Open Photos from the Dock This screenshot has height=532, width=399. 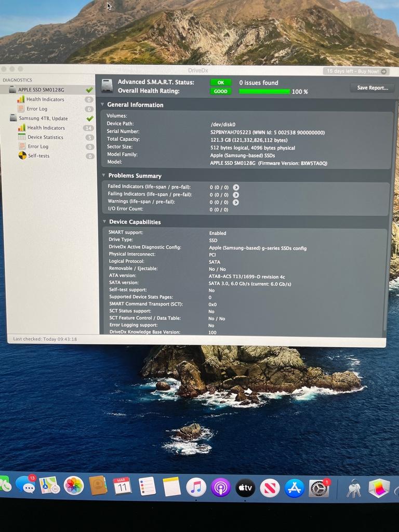(x=74, y=486)
